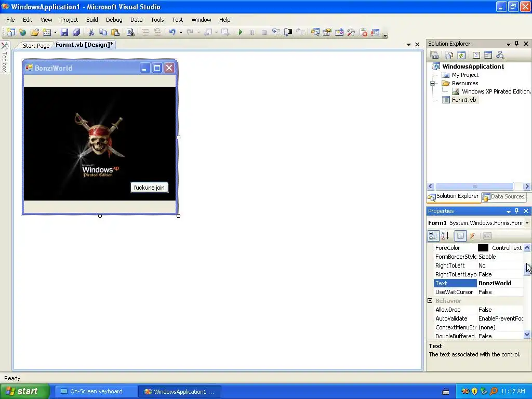532x399 pixels.
Task: Click Solution Explorer Show All Files icon
Action: pyautogui.click(x=449, y=55)
